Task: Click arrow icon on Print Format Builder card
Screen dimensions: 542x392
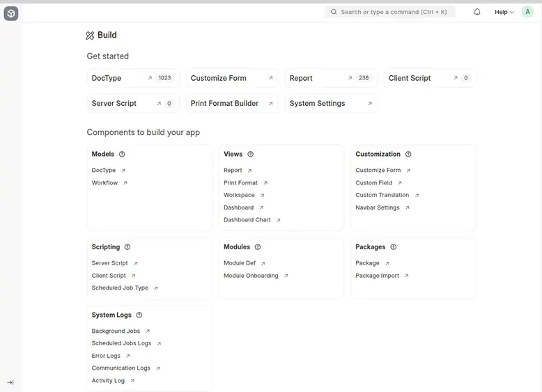Action: (271, 104)
